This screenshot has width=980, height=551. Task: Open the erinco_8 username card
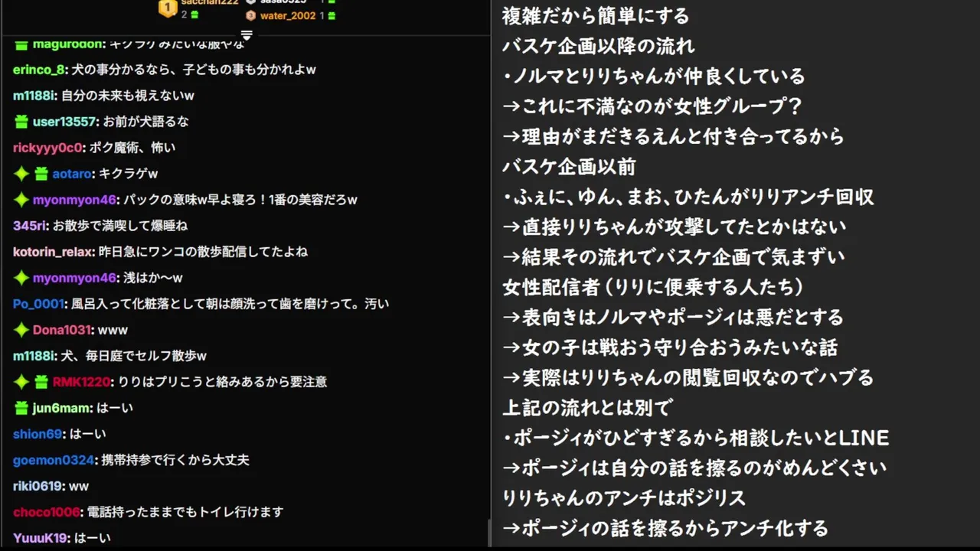pos(38,70)
